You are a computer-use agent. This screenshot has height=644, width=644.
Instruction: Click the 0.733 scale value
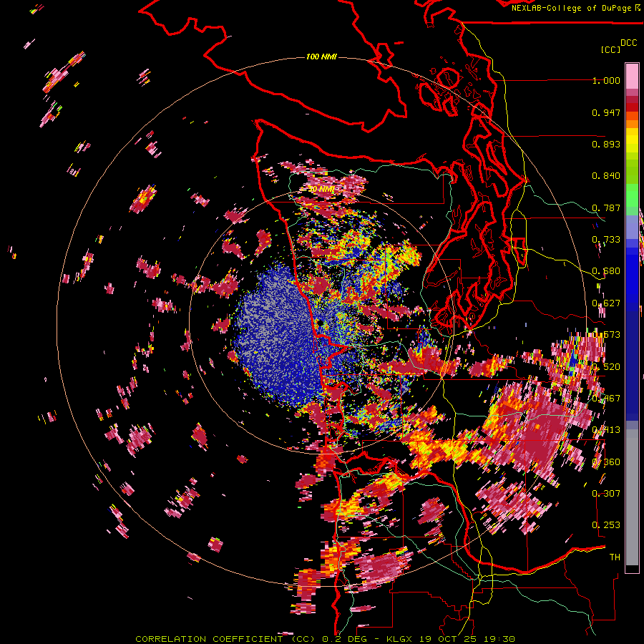606,240
